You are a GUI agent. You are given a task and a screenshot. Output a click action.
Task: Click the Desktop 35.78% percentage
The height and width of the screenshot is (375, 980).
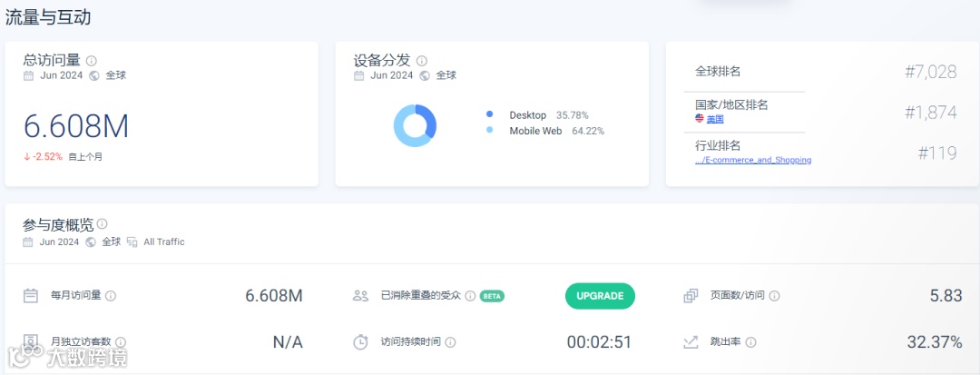[572, 115]
